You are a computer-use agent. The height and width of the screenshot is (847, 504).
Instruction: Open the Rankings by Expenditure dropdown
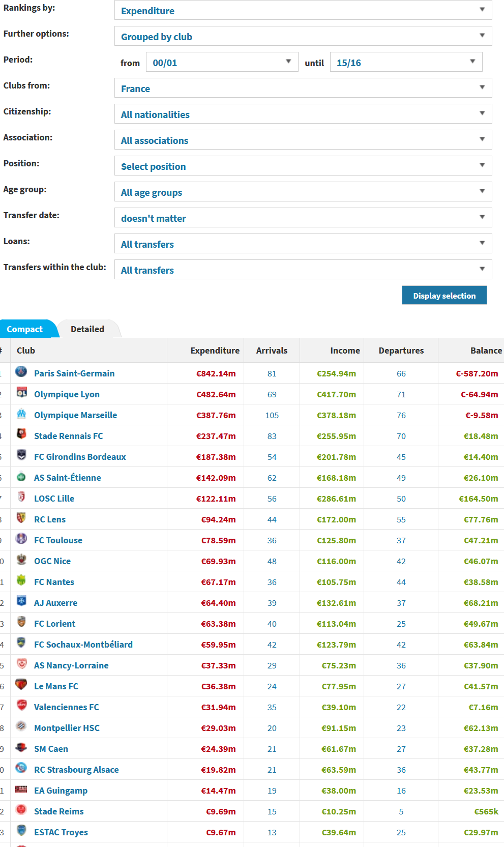point(303,10)
